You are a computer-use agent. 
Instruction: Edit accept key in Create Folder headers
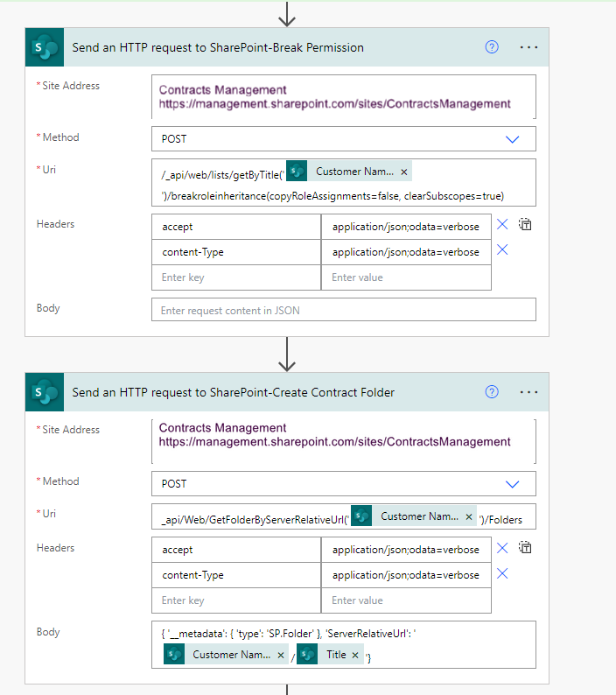click(236, 550)
